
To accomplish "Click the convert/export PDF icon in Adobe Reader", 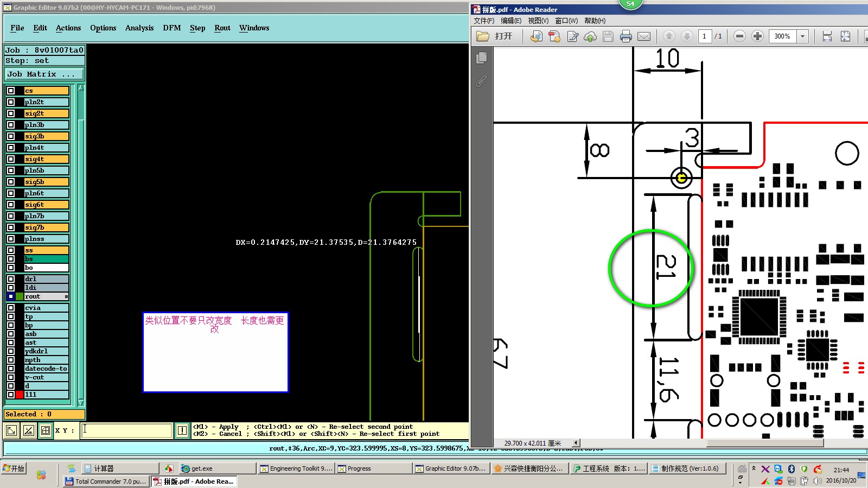I will click(536, 36).
